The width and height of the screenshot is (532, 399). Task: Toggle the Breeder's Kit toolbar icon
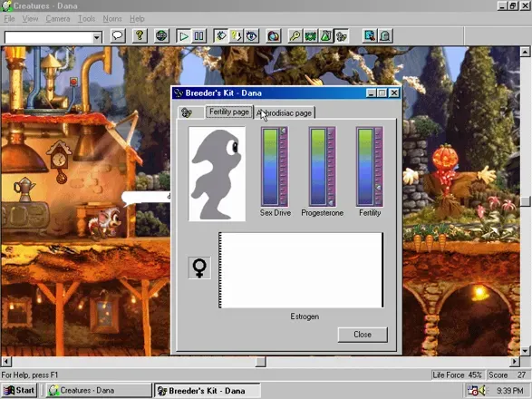(341, 36)
